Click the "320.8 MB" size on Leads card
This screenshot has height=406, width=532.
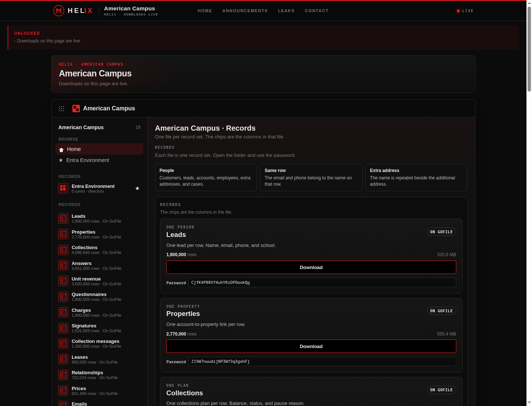click(447, 255)
